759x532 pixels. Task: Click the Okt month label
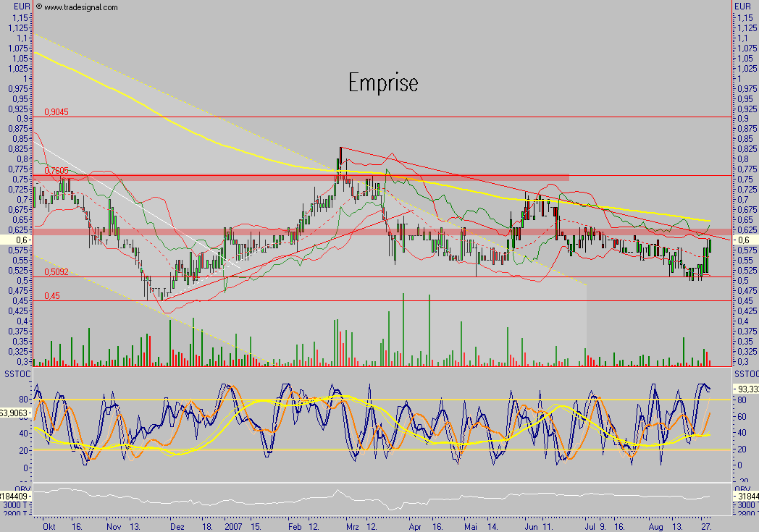coord(48,527)
